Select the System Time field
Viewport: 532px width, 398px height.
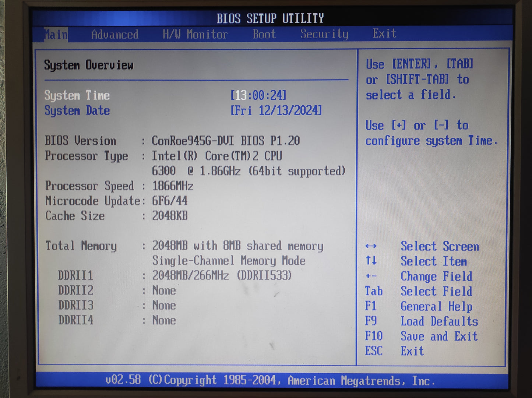(77, 95)
